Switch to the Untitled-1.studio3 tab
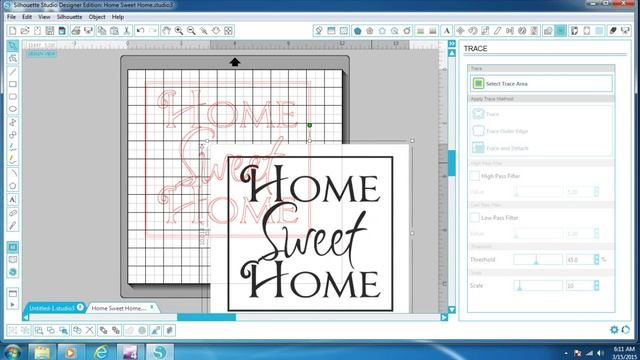The width and height of the screenshot is (640, 360). tap(52, 308)
